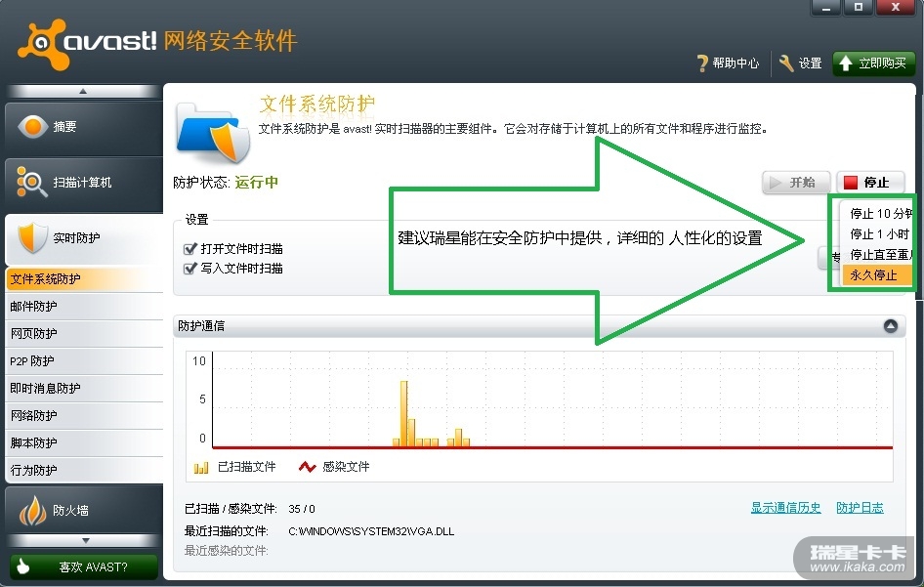
Task: Click the Firewall flame icon
Action: [32, 510]
